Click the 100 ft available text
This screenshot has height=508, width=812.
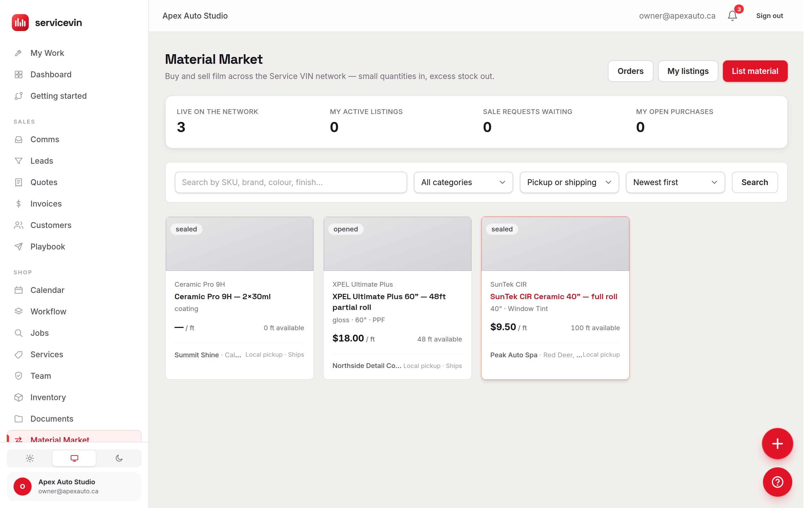click(595, 328)
